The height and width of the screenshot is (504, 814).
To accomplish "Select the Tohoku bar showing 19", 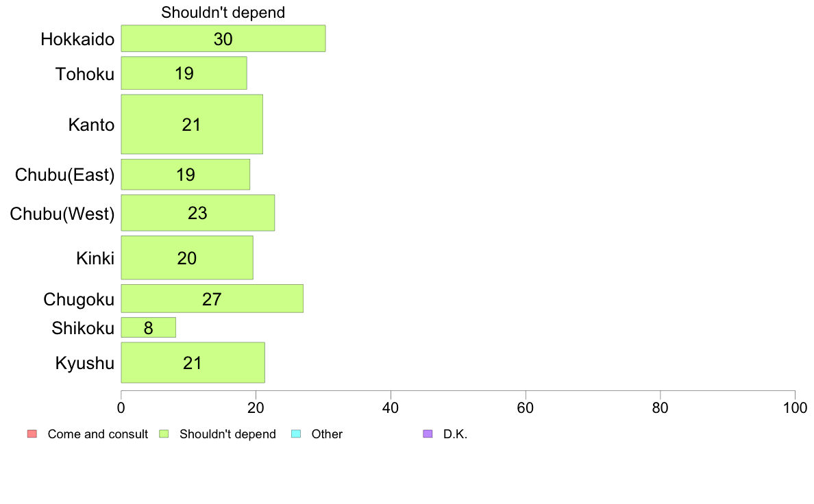I will [184, 73].
